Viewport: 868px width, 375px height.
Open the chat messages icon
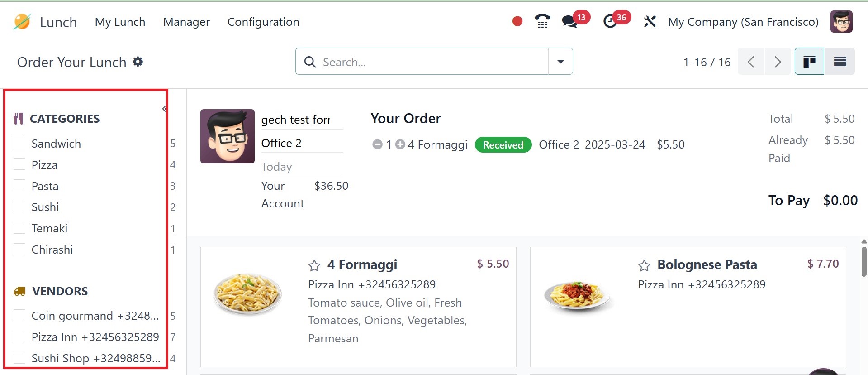[x=569, y=21]
